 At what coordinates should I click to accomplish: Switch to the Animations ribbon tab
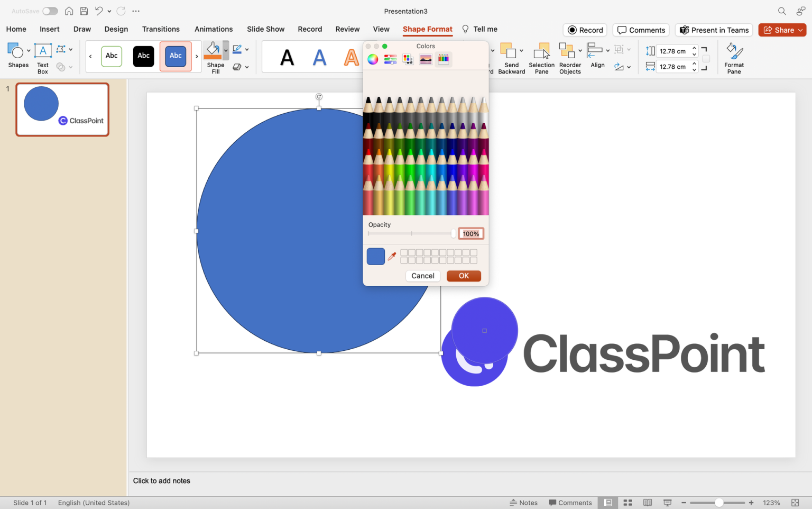point(214,29)
